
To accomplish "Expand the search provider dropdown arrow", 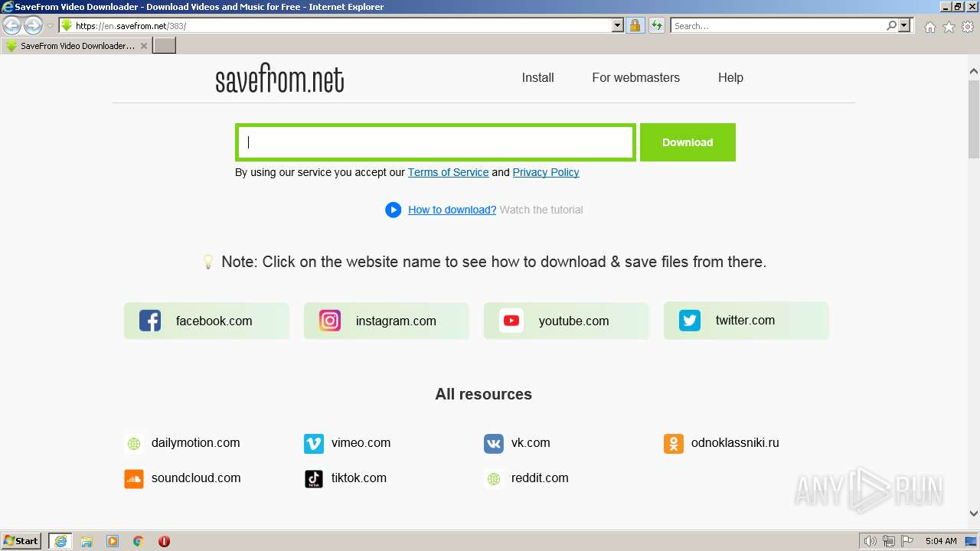I will tap(904, 25).
